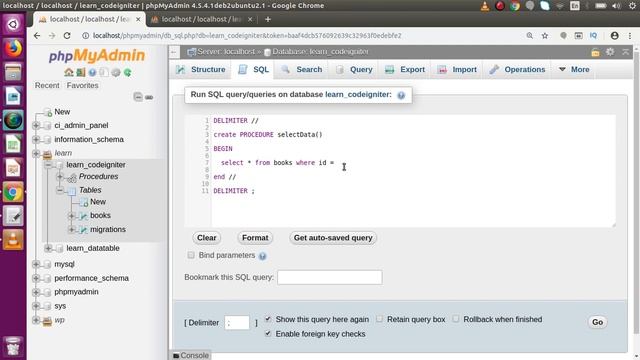
Task: Reload navigation panel green refresh icon
Action: (x=128, y=72)
